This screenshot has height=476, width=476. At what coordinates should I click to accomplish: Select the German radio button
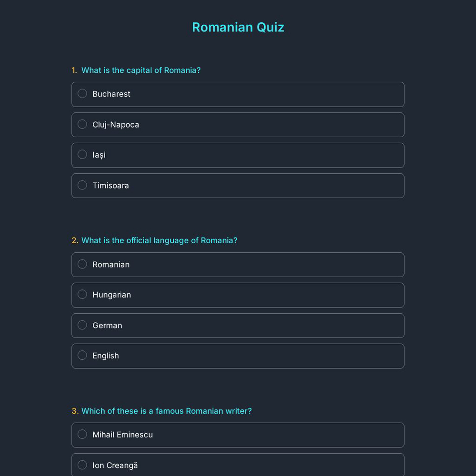coord(82,325)
